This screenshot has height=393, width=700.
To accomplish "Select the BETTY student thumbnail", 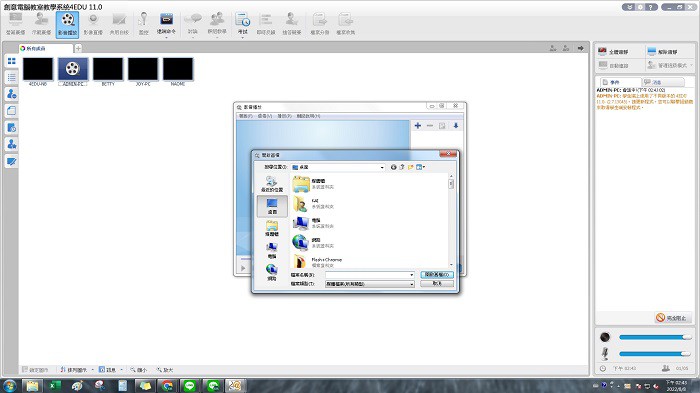I will (x=108, y=71).
